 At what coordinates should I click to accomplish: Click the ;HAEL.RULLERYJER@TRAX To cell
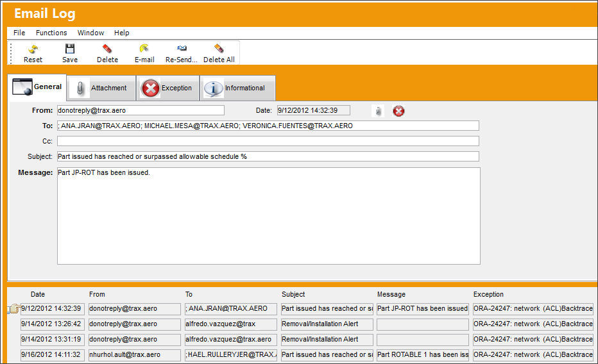pos(231,355)
